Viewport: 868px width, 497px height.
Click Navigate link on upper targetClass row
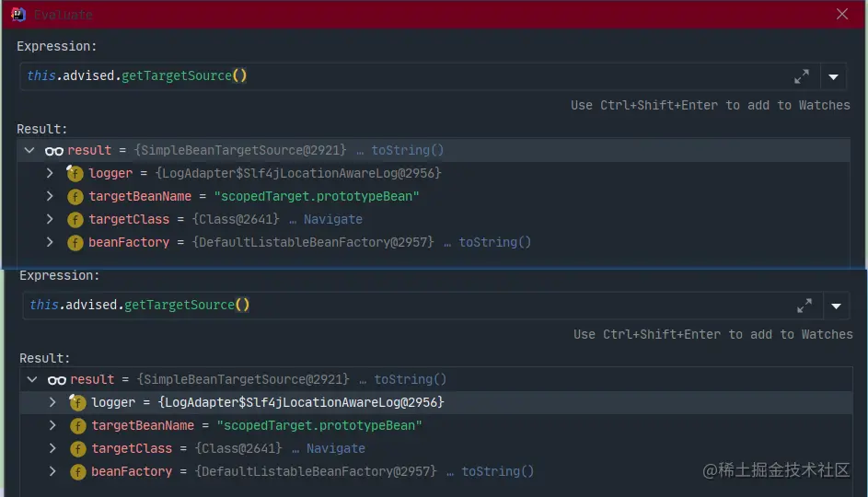[332, 219]
